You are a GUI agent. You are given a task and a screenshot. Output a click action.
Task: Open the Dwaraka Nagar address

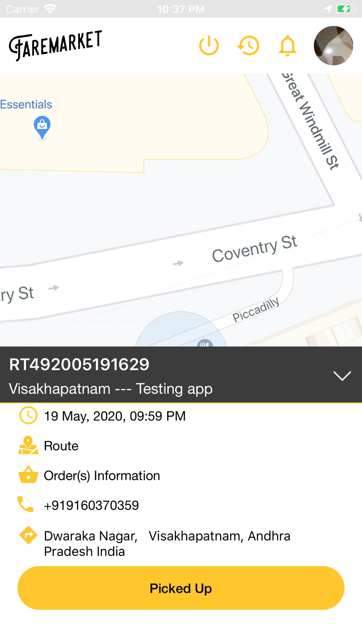coord(167,544)
